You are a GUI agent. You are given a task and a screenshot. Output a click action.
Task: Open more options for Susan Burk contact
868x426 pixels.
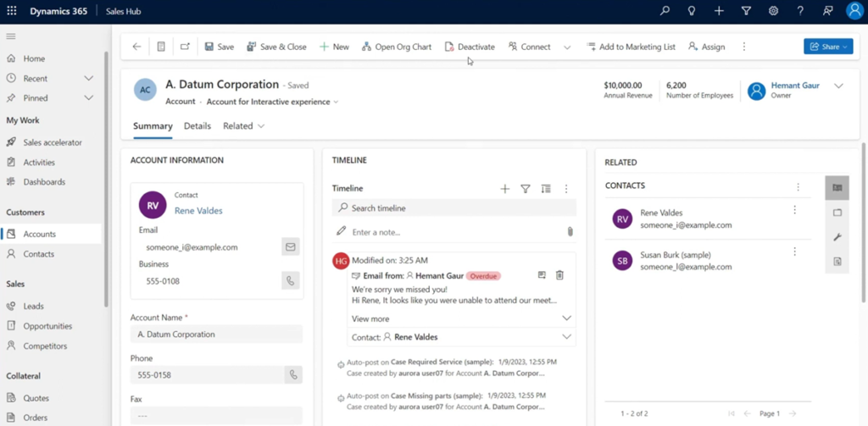pyautogui.click(x=795, y=252)
